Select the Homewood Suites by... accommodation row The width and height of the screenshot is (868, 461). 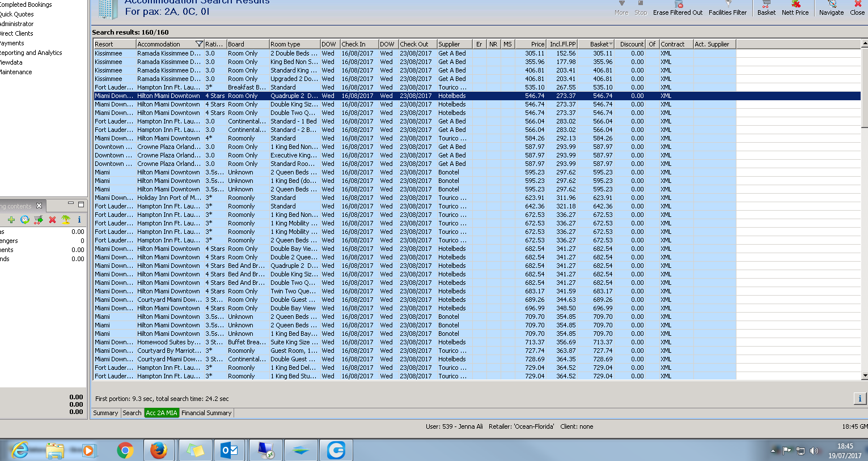pyautogui.click(x=415, y=342)
